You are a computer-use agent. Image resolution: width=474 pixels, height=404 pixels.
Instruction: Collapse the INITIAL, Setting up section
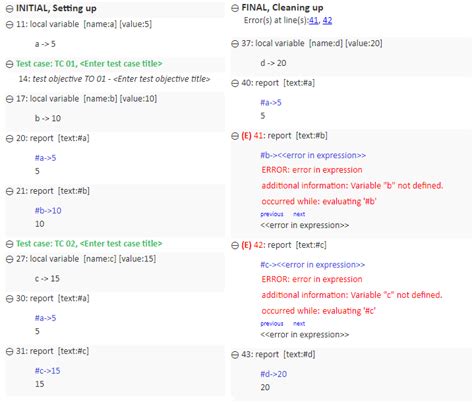pyautogui.click(x=10, y=9)
